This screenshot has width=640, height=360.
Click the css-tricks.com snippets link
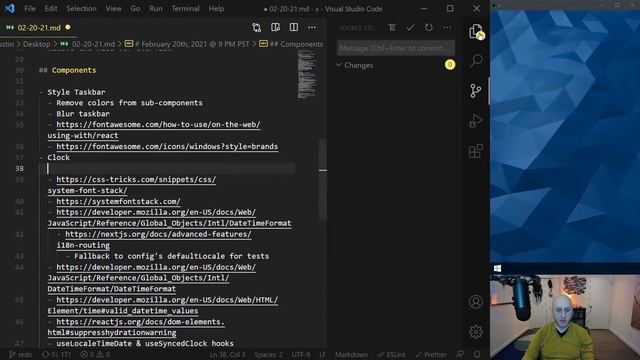pos(136,180)
